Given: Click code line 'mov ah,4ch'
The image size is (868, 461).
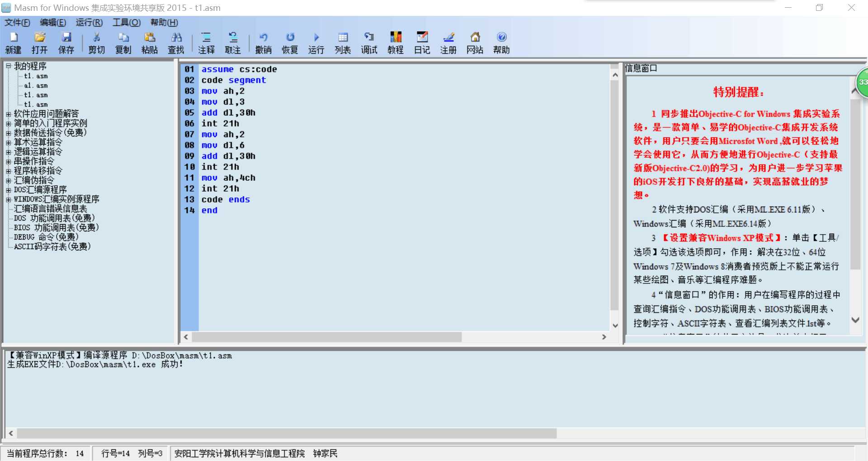Looking at the screenshot, I should (228, 178).
